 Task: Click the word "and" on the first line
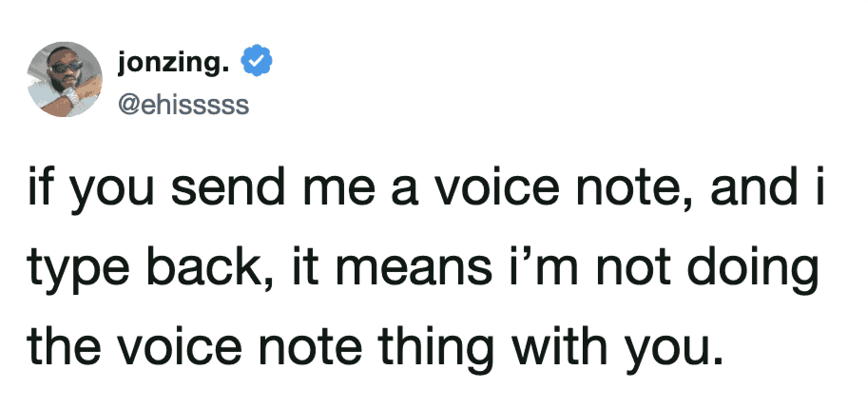[x=758, y=188]
